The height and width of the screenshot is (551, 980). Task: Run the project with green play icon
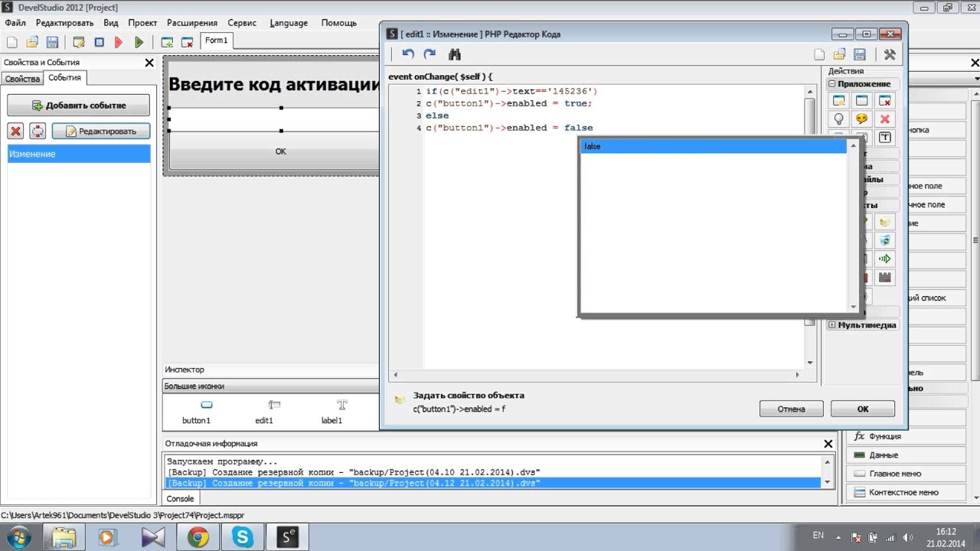click(x=139, y=42)
